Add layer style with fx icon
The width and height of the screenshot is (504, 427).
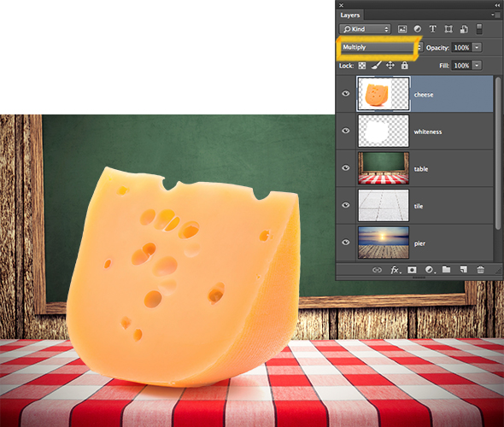[396, 270]
